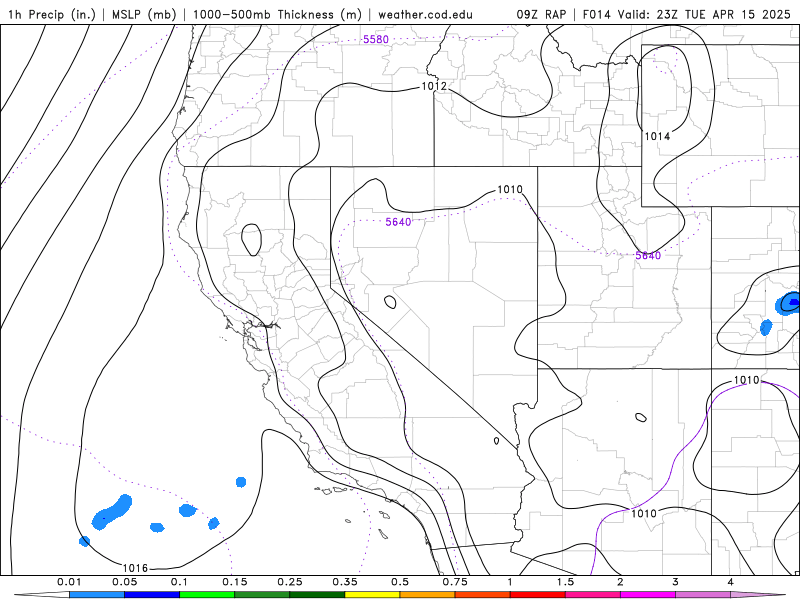This screenshot has width=800, height=600.
Task: Pick the yellow 0.35 legend swatch
Action: 372,595
